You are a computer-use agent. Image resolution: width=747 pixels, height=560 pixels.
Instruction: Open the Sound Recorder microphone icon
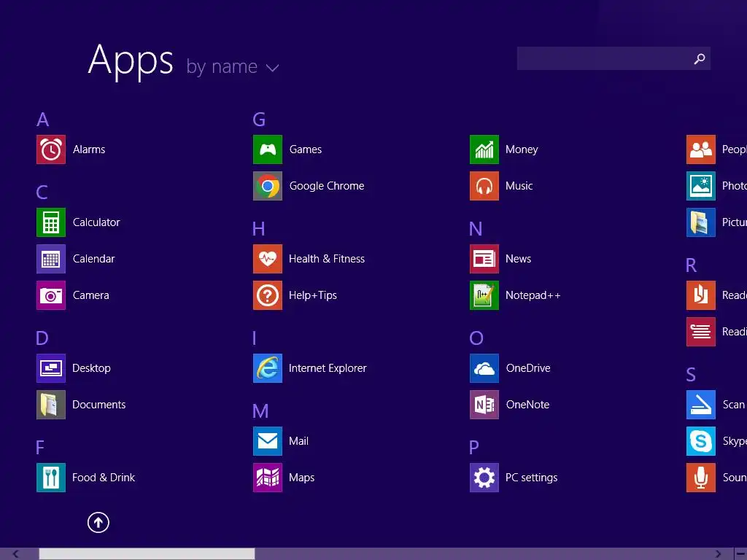pyautogui.click(x=701, y=478)
